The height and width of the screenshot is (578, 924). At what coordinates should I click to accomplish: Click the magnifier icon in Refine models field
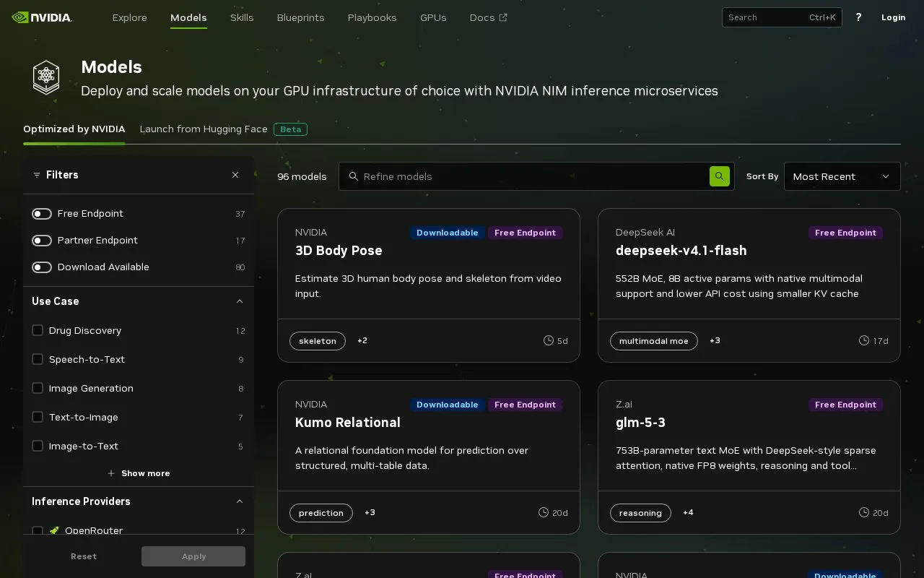pyautogui.click(x=354, y=176)
